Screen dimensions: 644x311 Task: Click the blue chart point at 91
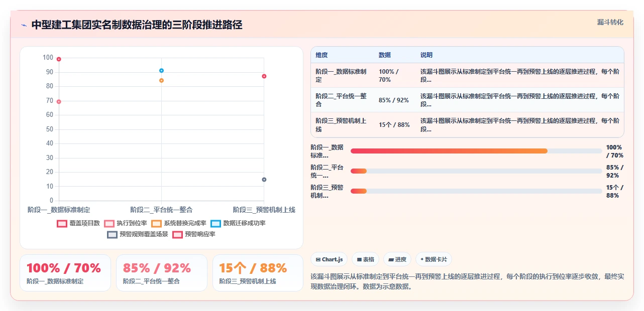[161, 71]
